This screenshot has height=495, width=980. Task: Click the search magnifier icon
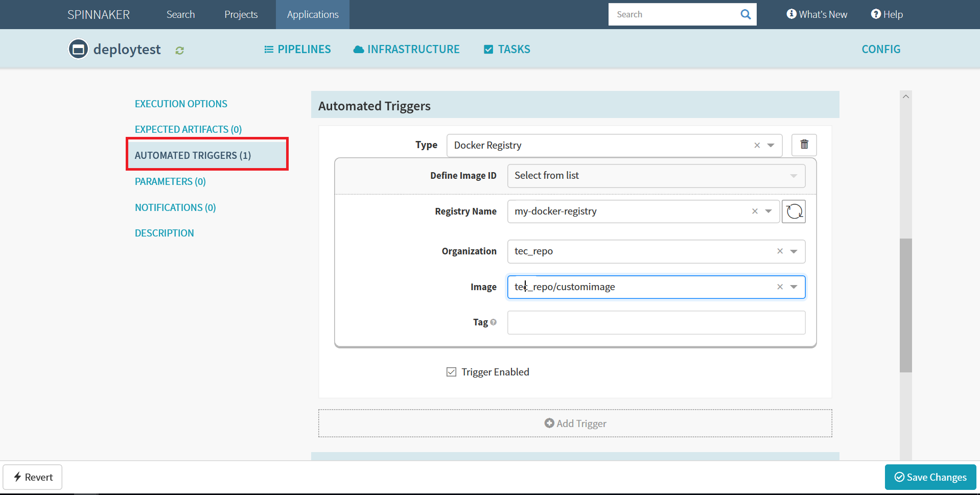pyautogui.click(x=745, y=14)
